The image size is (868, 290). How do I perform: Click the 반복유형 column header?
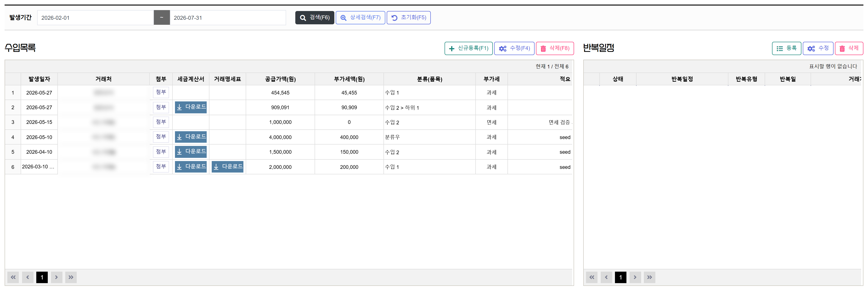pos(746,79)
